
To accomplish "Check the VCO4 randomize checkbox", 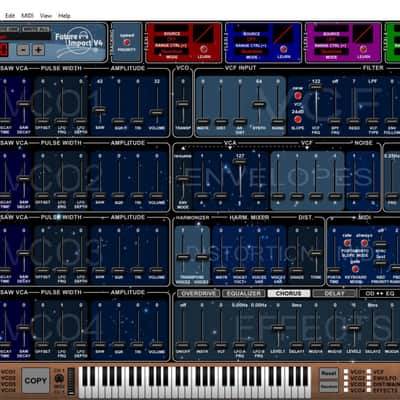I will (x=346, y=390).
